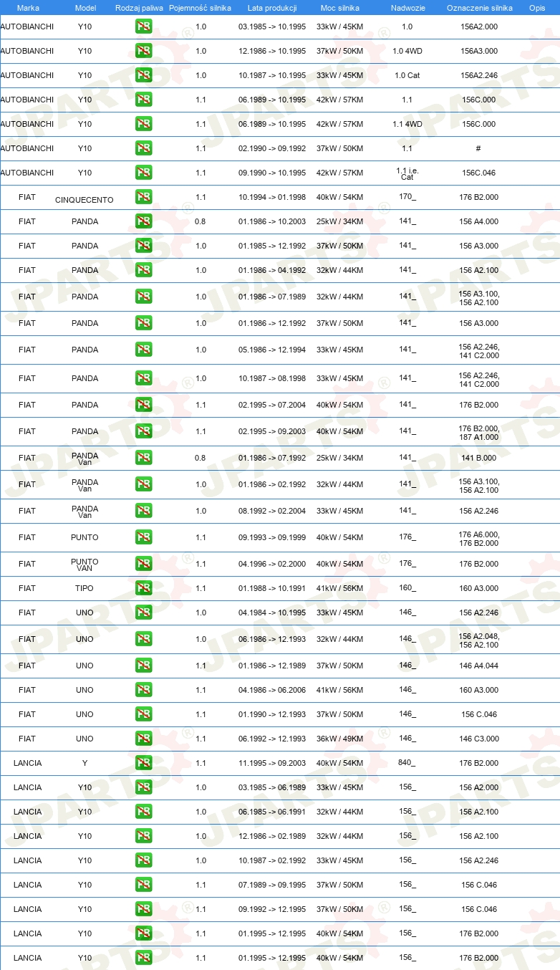This screenshot has width=560, height=970.
Task: Click fuel icon for Lancia Y10 03.1985 -> 06.1989
Action: tap(143, 788)
